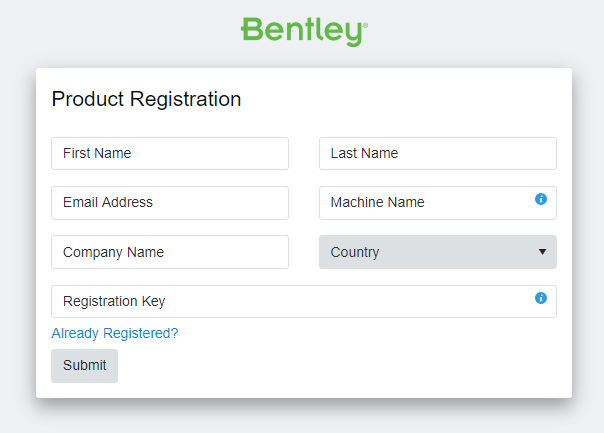Open the 'Already Registered?' link
Image resolution: width=604 pixels, height=433 pixels.
pos(114,333)
